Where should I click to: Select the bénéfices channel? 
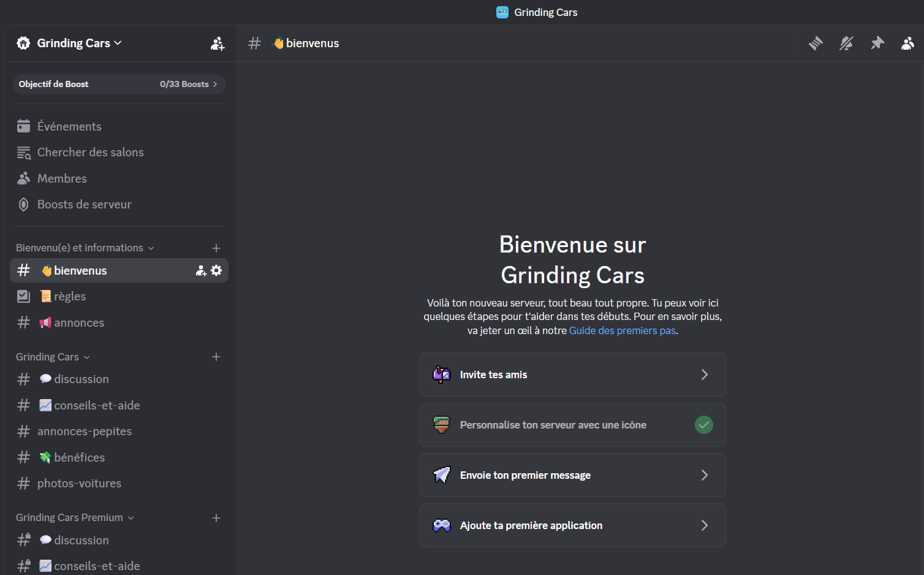pos(79,458)
